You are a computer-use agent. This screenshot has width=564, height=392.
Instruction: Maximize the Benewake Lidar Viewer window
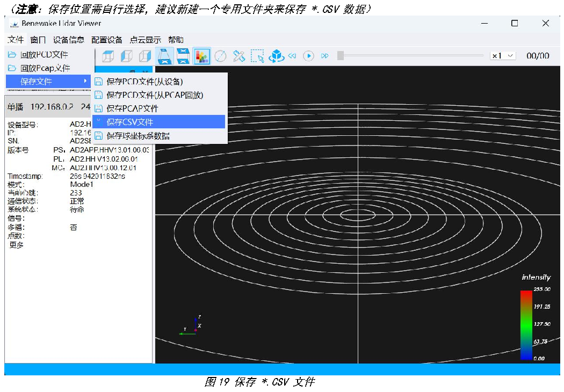[515, 24]
